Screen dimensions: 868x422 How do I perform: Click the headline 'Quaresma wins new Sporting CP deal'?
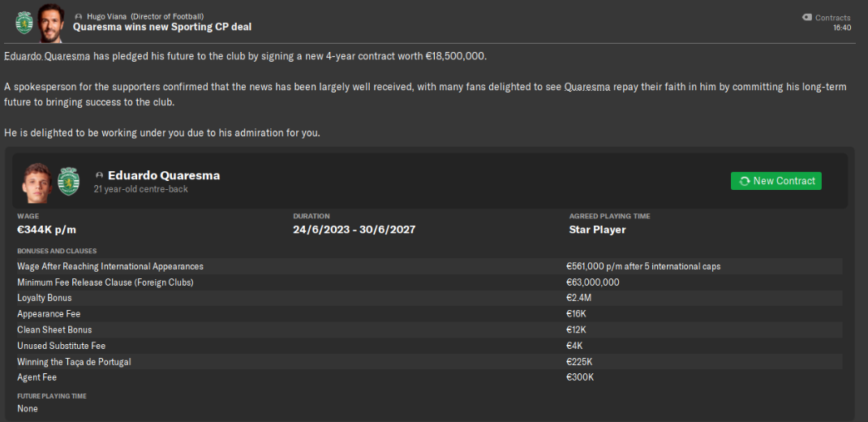(x=162, y=27)
